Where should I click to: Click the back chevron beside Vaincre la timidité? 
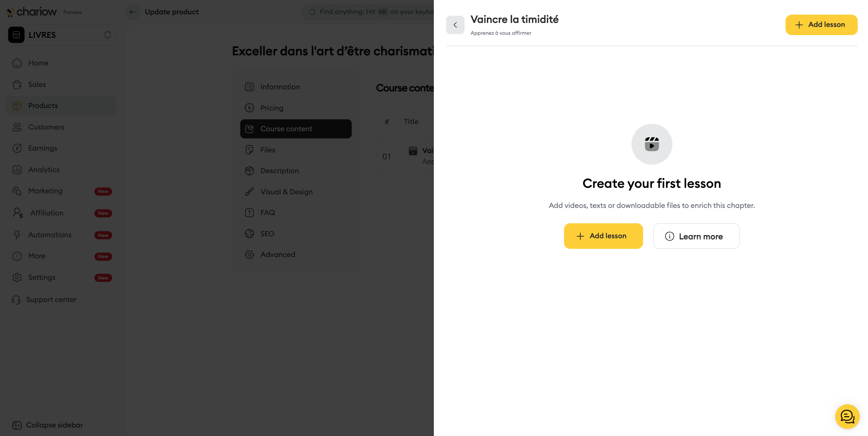point(455,25)
